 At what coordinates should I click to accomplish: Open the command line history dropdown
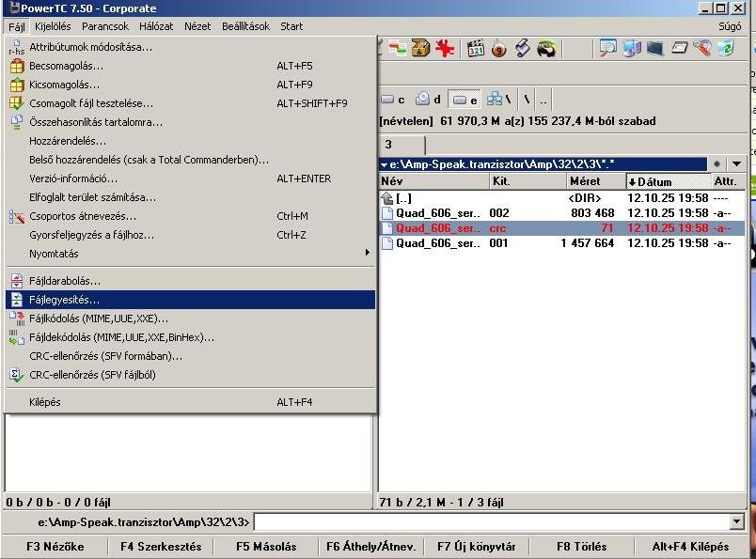point(736,520)
